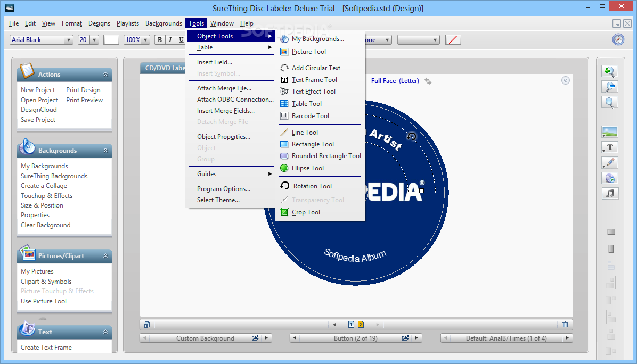
Task: Expand the Guides submenu
Action: click(x=230, y=174)
